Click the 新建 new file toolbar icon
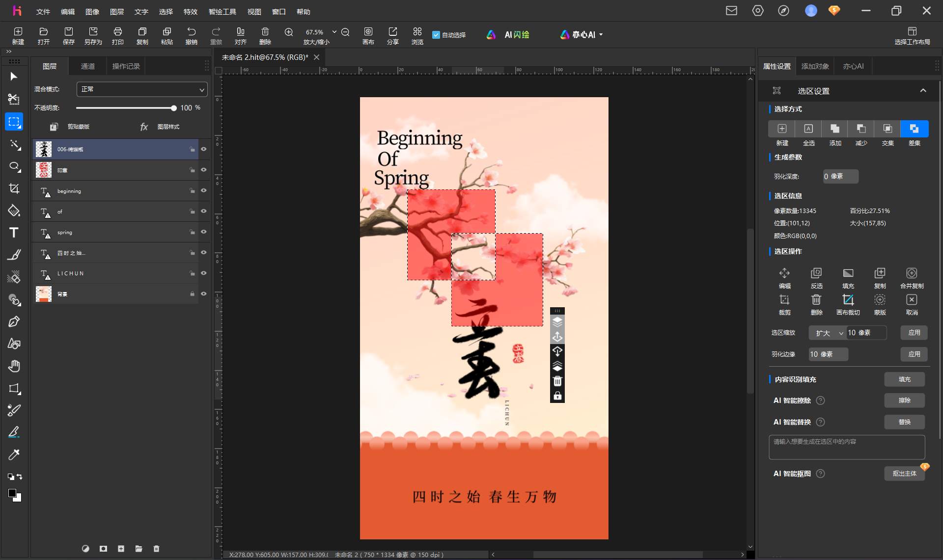The height and width of the screenshot is (560, 943). pyautogui.click(x=18, y=35)
